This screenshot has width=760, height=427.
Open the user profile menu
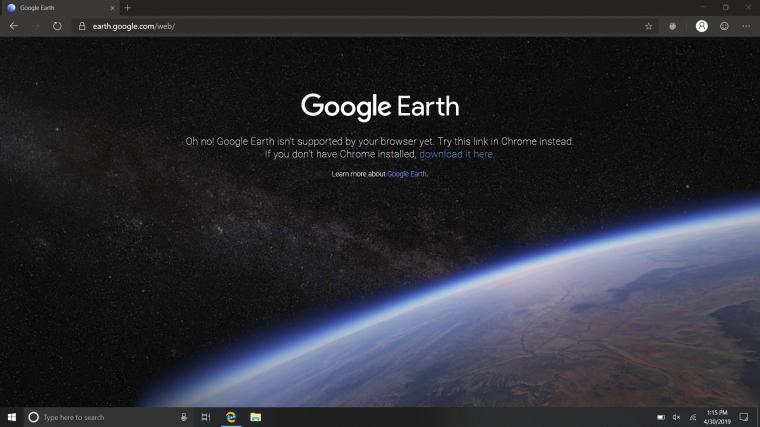tap(701, 26)
